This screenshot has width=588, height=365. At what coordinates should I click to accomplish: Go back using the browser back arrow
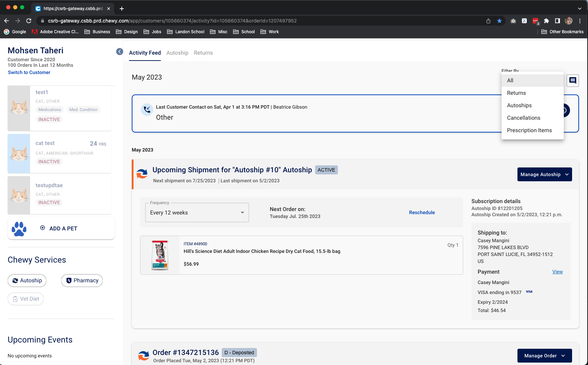pyautogui.click(x=7, y=21)
